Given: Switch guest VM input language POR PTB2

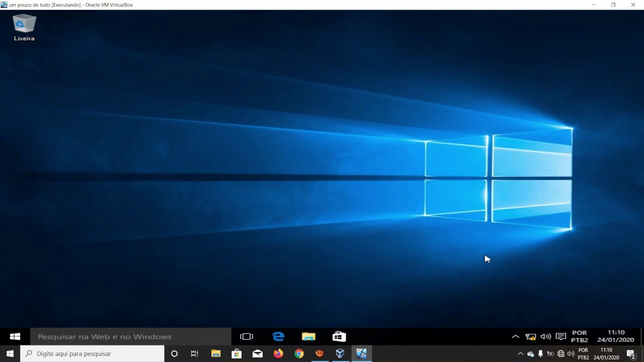Looking at the screenshot, I should pyautogui.click(x=580, y=336).
